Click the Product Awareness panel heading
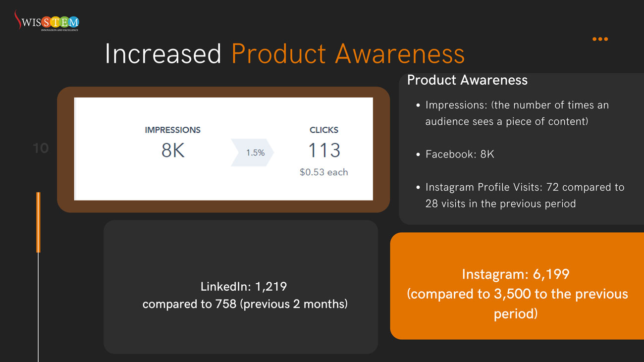Image resolution: width=644 pixels, height=362 pixels. [x=467, y=80]
